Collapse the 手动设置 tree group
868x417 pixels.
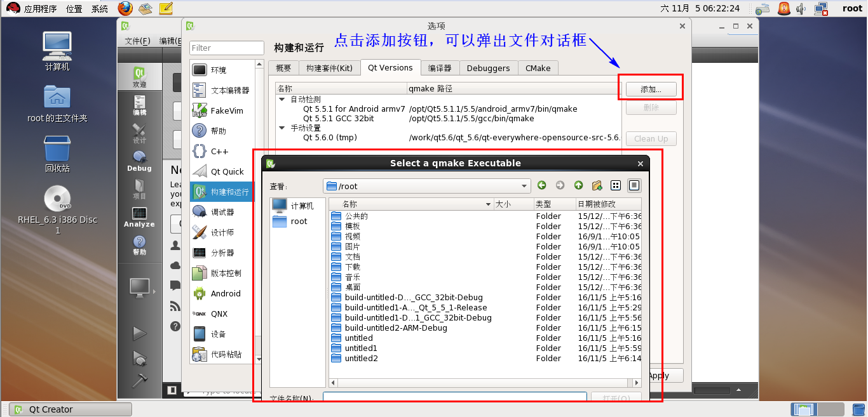pos(282,128)
